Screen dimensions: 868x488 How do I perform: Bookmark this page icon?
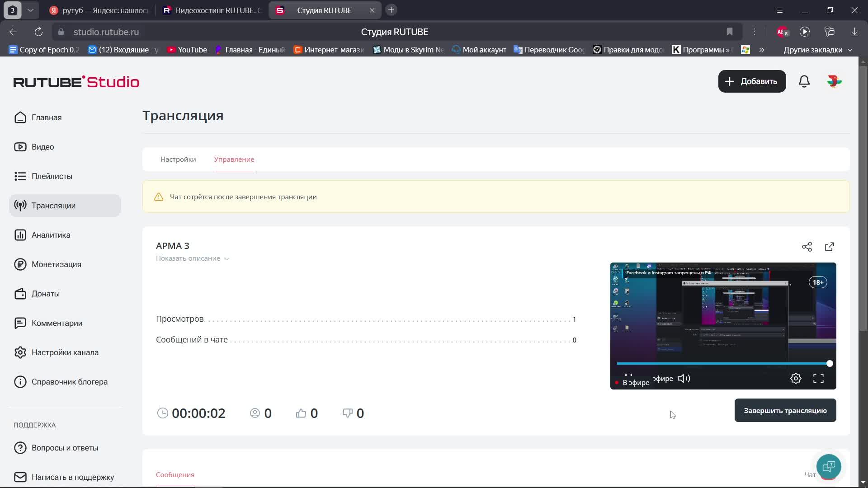click(x=730, y=32)
